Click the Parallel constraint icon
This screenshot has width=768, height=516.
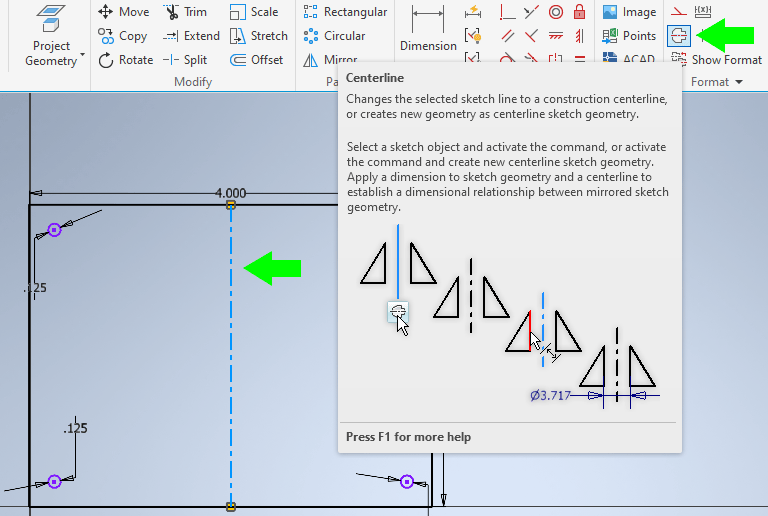(508, 36)
